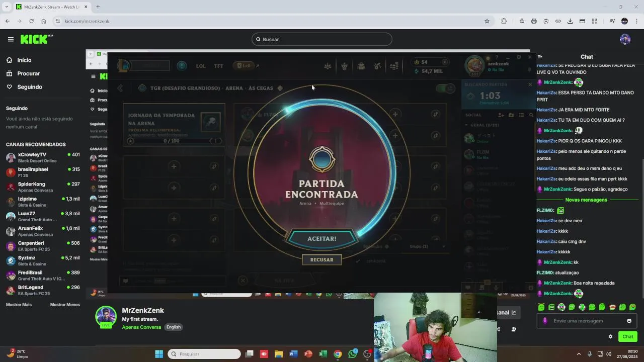Focus the Buscar search field
Image resolution: width=644 pixels, height=362 pixels.
click(322, 39)
